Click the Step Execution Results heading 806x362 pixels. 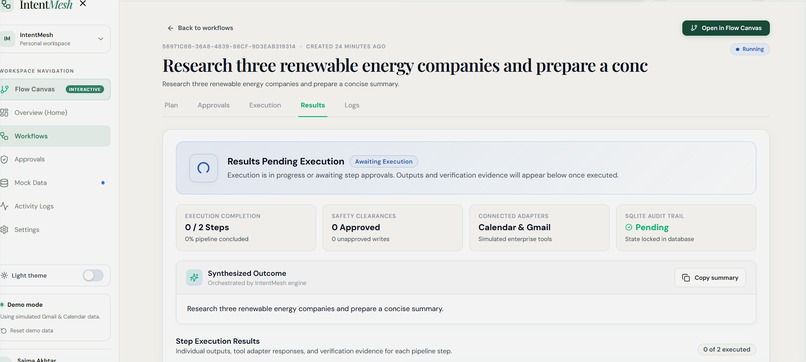click(x=217, y=341)
